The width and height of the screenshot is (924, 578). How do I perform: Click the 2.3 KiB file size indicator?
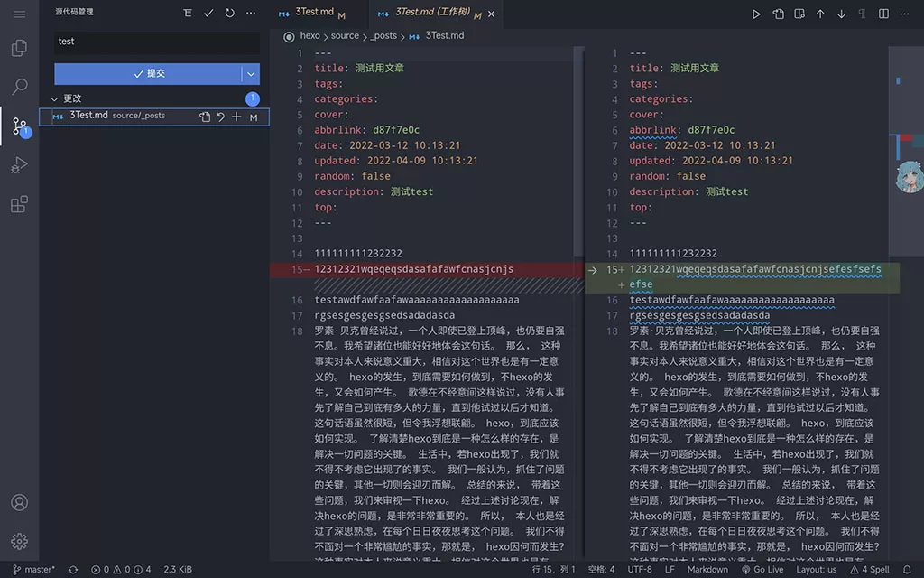point(178,570)
